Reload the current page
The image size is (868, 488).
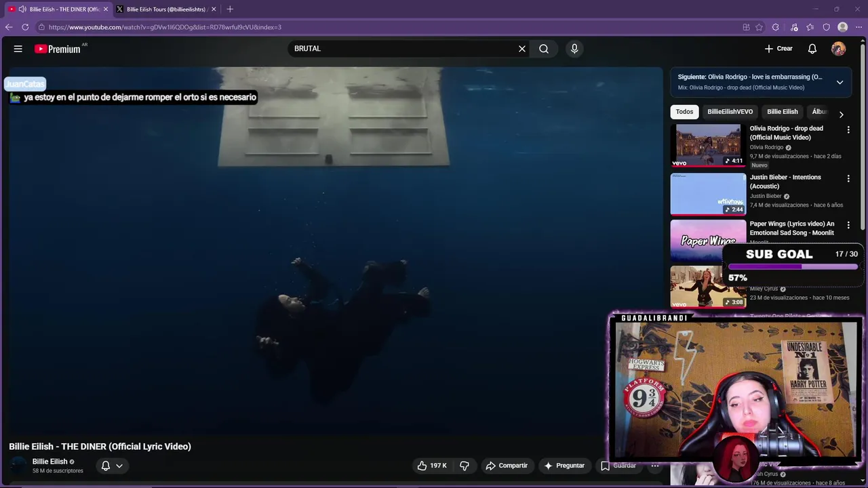(x=25, y=27)
